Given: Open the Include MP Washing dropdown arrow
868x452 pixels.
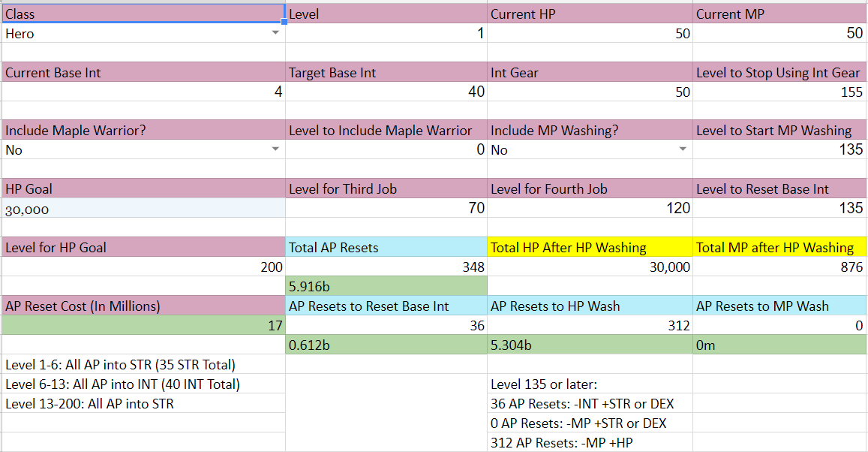Looking at the screenshot, I should point(682,150).
